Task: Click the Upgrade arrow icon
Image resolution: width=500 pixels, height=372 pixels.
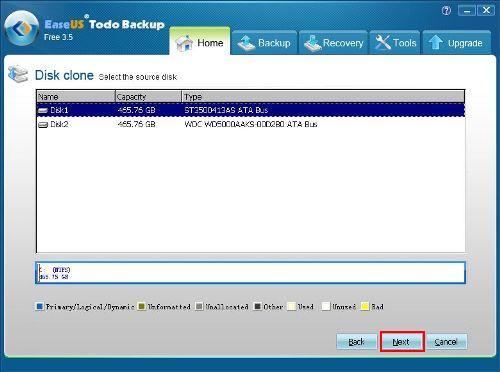Action: pyautogui.click(x=435, y=43)
